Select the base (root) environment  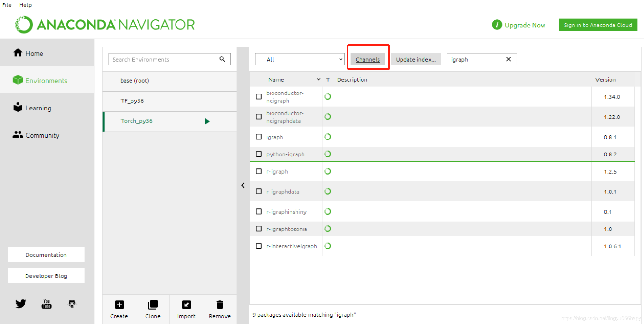pyautogui.click(x=170, y=81)
